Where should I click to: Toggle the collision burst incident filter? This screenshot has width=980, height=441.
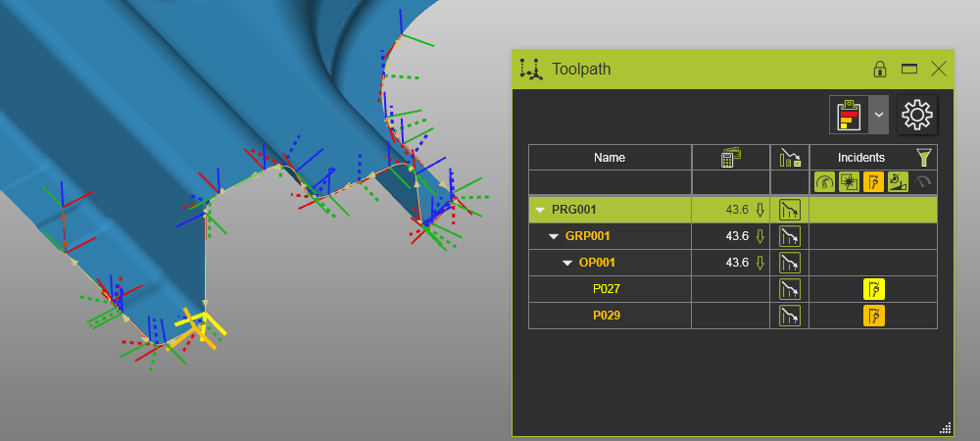click(849, 182)
